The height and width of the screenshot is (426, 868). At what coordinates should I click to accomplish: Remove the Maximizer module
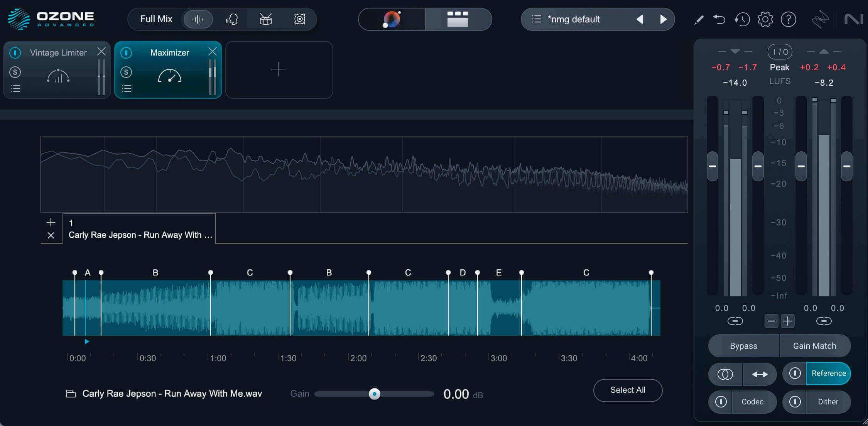[x=213, y=51]
